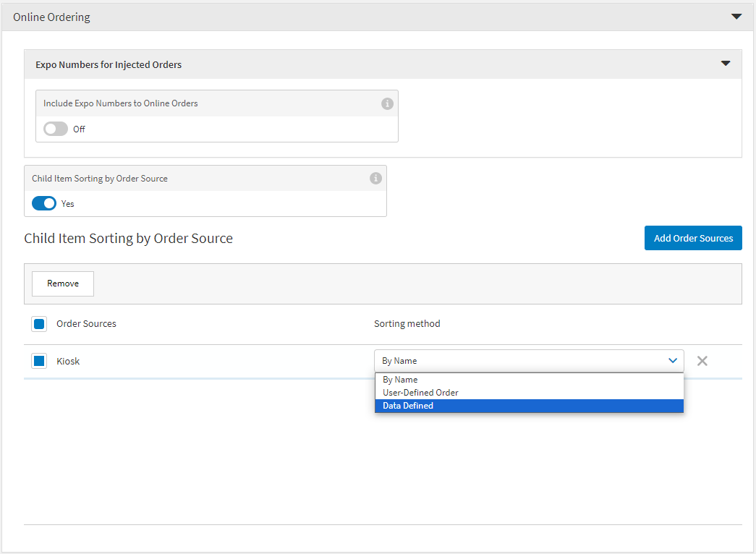The height and width of the screenshot is (554, 756).
Task: Click the info icon beside Include Expo Numbers
Action: coord(387,103)
